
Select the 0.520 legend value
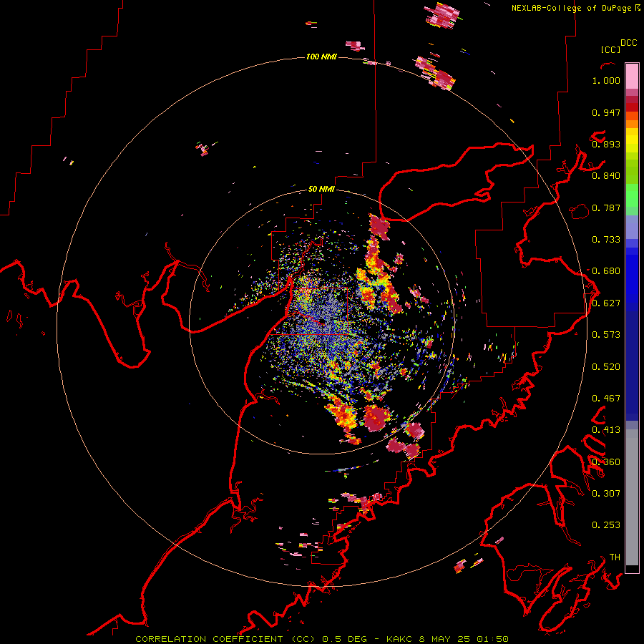coord(606,367)
